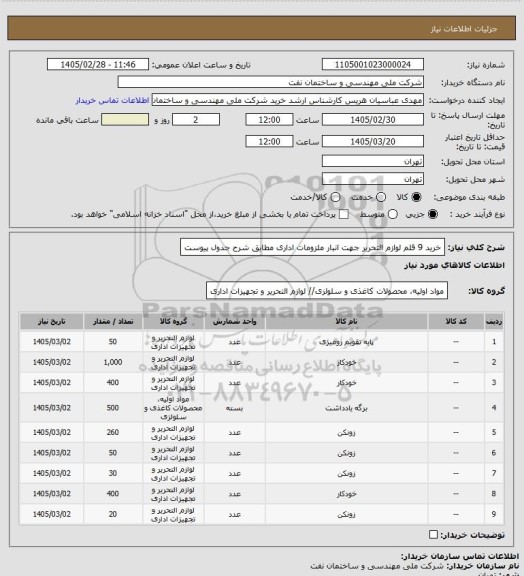Click the گروه کالا column header in table
This screenshot has width=524, height=576.
[x=173, y=321]
